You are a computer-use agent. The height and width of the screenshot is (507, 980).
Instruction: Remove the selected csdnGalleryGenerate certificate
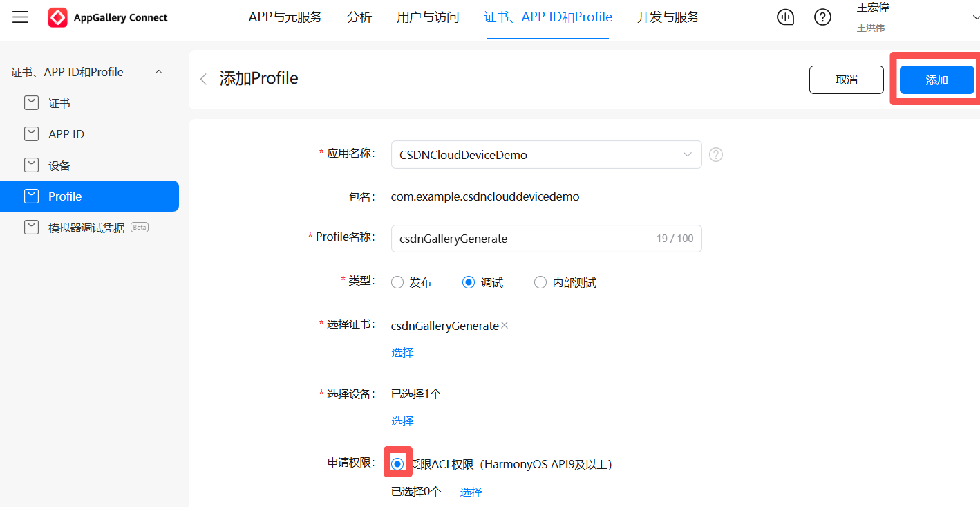coord(505,325)
